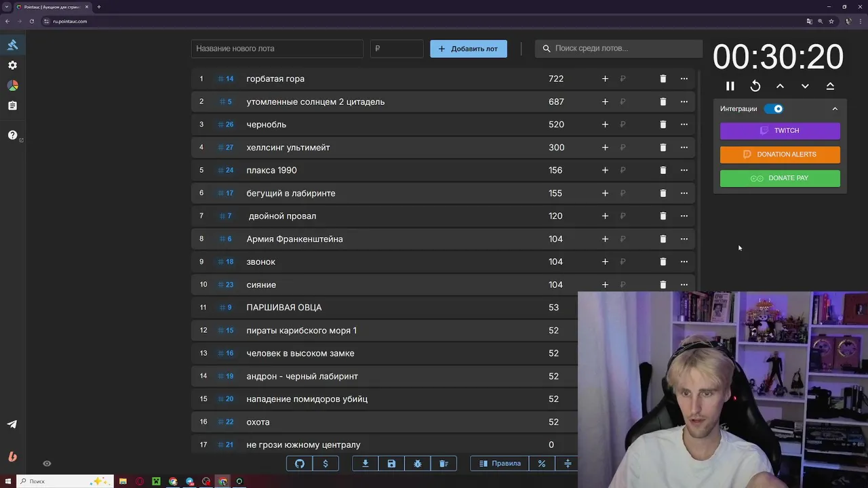Screen dimensions: 868x488
Task: Open more options for бегущий в лабиринте
Action: [684, 193]
